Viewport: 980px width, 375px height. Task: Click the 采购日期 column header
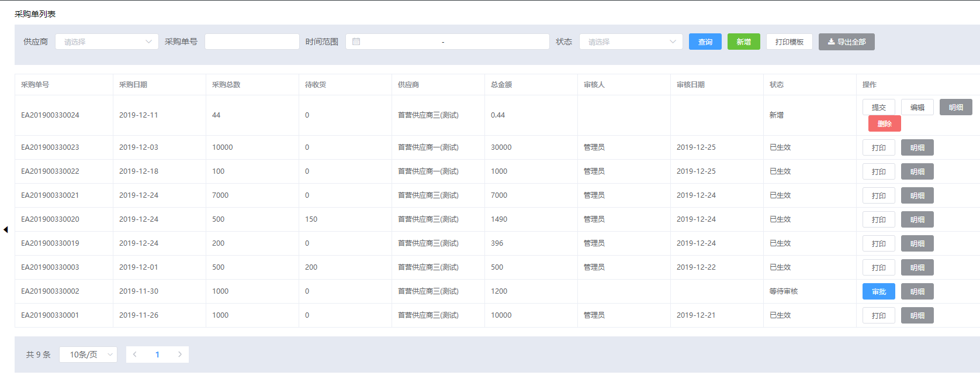point(133,85)
